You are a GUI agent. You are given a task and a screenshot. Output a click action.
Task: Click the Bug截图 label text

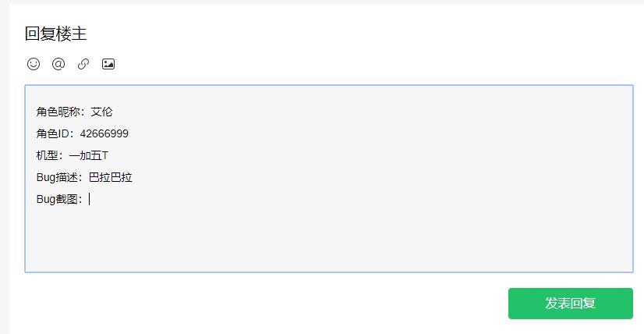(x=56, y=199)
